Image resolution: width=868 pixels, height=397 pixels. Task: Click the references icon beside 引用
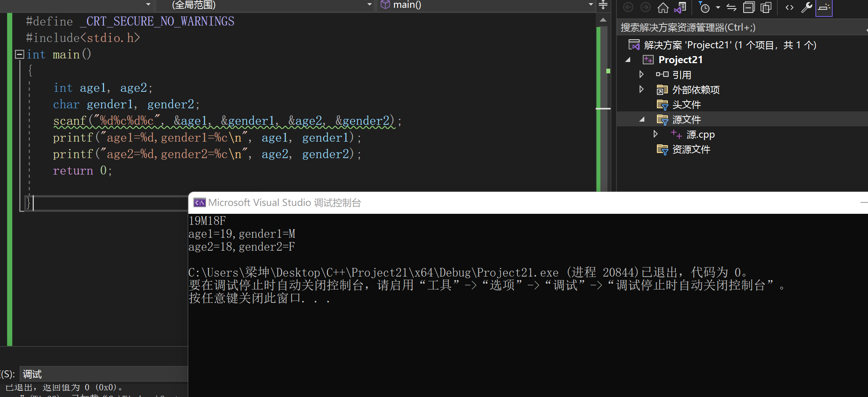pyautogui.click(x=662, y=75)
